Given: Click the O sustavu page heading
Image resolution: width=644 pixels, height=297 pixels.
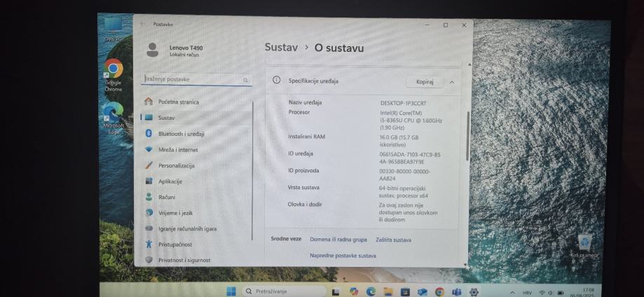Looking at the screenshot, I should coord(339,48).
